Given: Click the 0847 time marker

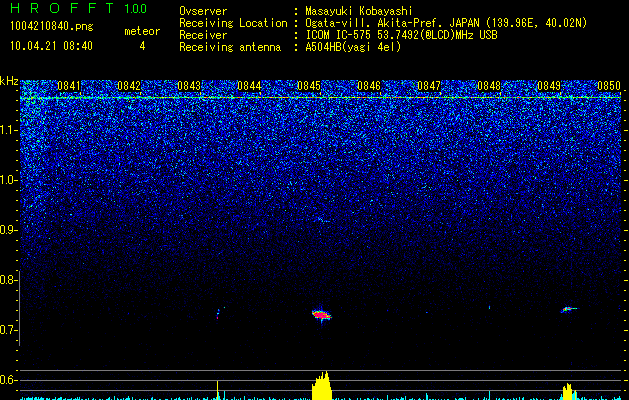Looking at the screenshot, I should click(x=429, y=86).
